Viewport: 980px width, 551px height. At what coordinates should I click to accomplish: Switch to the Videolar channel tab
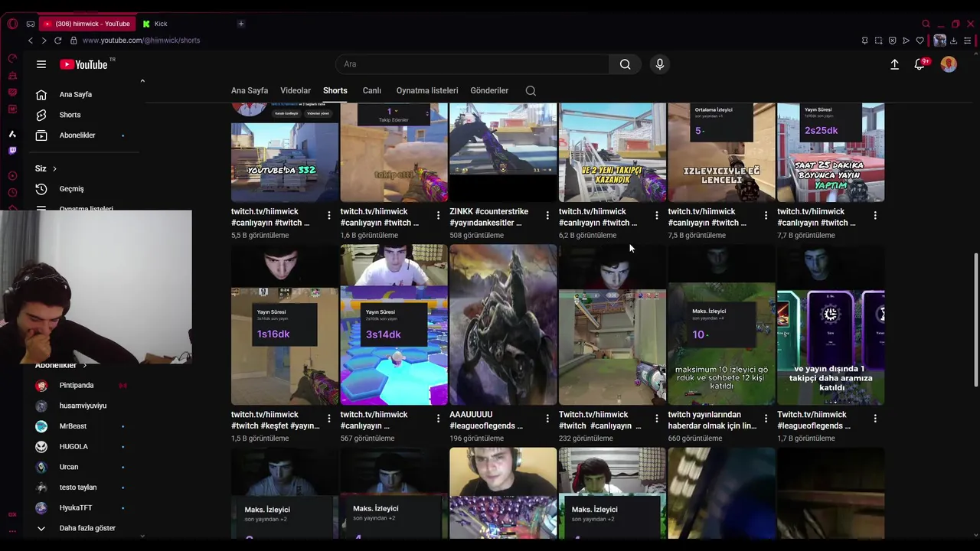pos(296,90)
